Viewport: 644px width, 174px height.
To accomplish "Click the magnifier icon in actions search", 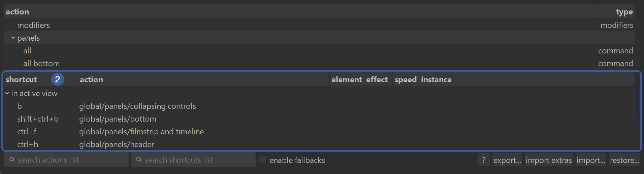I will pos(12,160).
